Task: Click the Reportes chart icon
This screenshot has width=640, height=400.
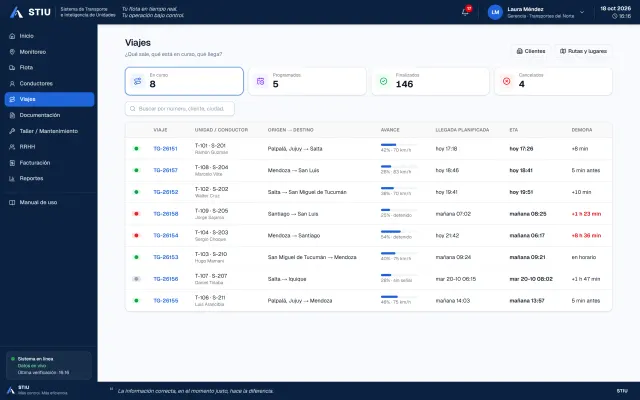Action: click(x=12, y=178)
